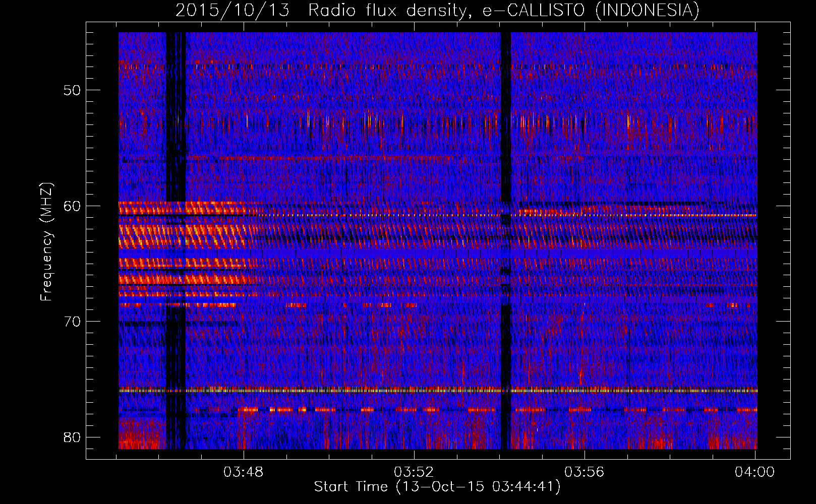
Task: Click the 60 frequency tick label
Action: point(72,206)
